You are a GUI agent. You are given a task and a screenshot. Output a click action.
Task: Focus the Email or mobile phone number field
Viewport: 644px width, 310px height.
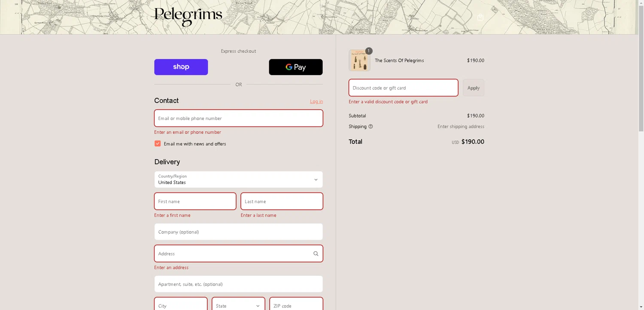point(238,118)
